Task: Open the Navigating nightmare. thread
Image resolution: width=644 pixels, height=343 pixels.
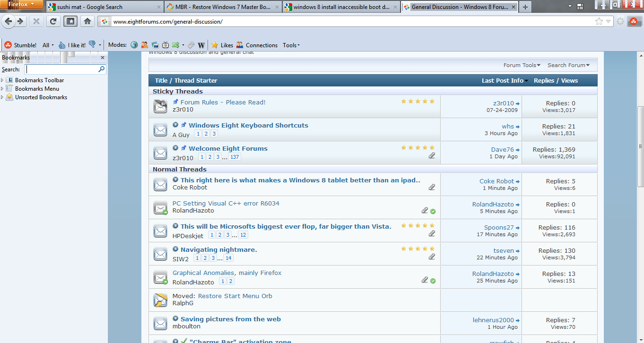Action: (219, 249)
